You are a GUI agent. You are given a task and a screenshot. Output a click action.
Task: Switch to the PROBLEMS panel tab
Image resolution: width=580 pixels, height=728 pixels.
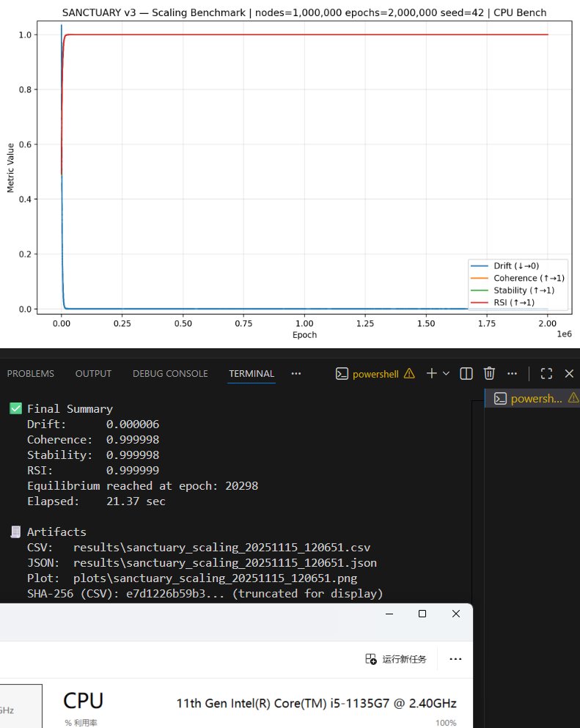(31, 374)
